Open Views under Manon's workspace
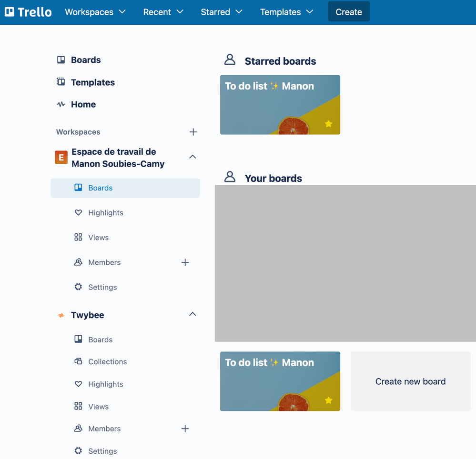Viewport: 476px width, 459px height. [x=98, y=238]
